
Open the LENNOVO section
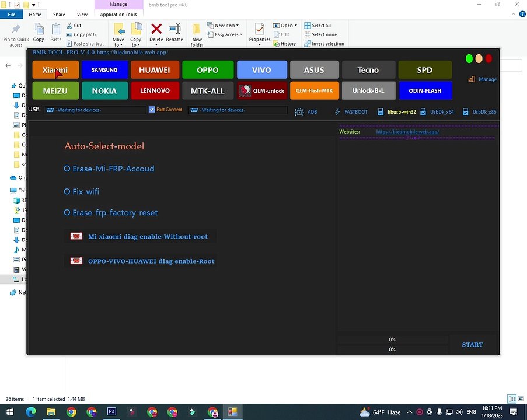[x=155, y=90]
